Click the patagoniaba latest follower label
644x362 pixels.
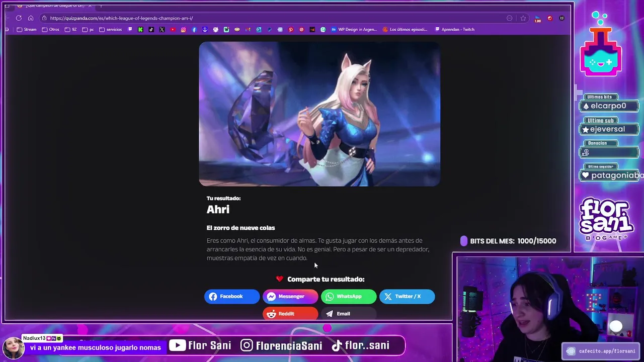click(612, 175)
